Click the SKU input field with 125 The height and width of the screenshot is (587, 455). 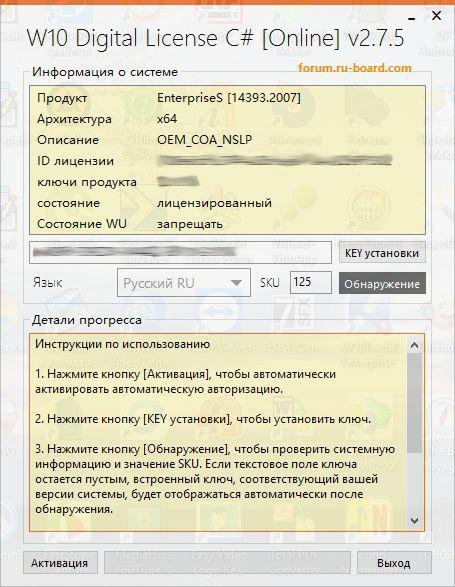(x=310, y=282)
